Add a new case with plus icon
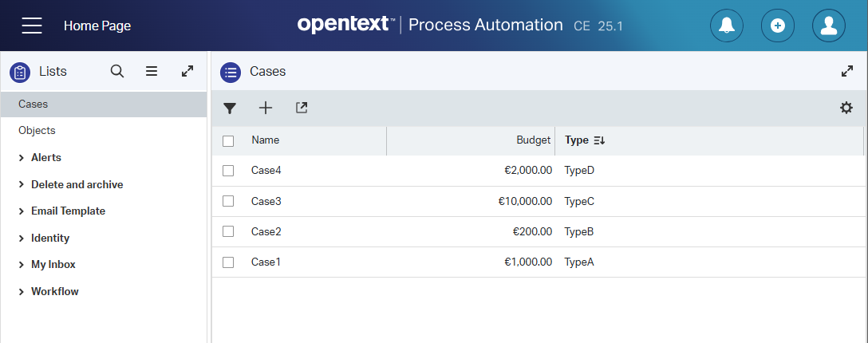This screenshot has width=868, height=343. (266, 108)
